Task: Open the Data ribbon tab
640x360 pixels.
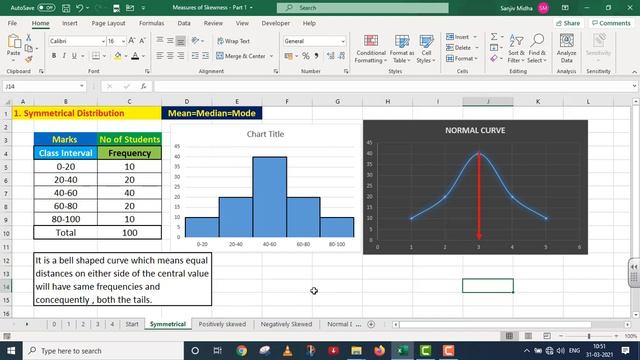Action: [x=184, y=23]
